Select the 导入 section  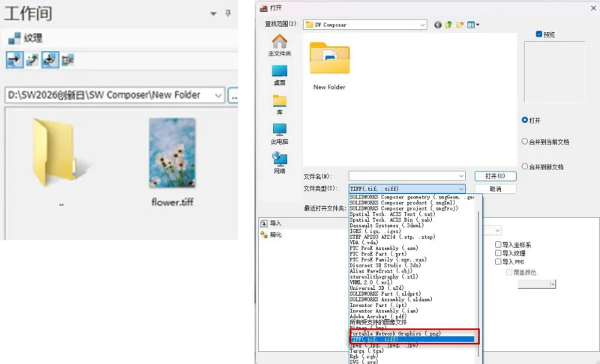click(271, 223)
